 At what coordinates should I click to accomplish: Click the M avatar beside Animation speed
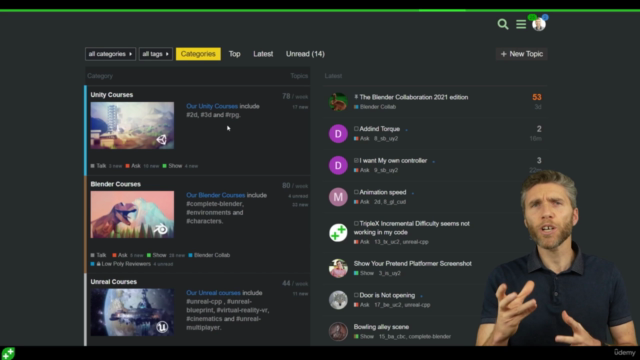tap(338, 197)
